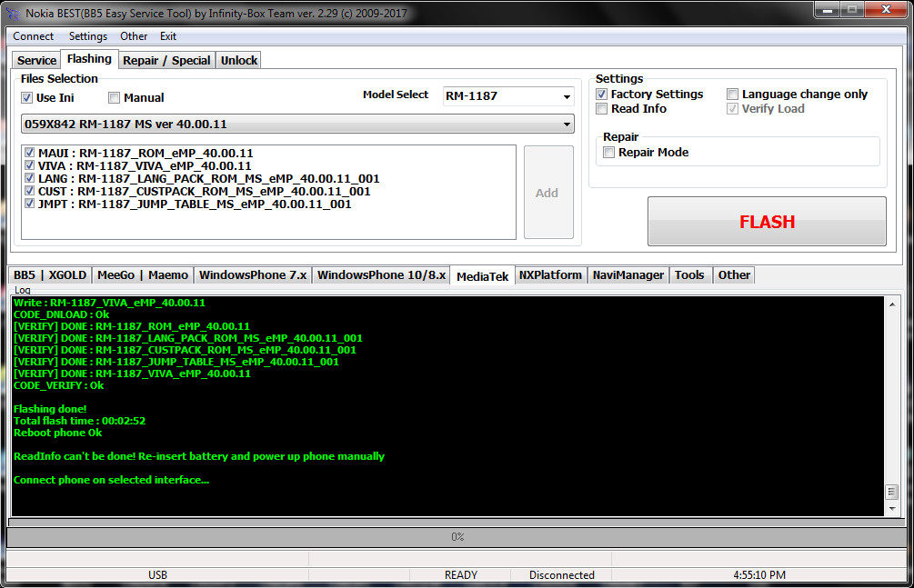Open the Repair / Special tab
The height and width of the screenshot is (588, 914).
pyautogui.click(x=166, y=61)
